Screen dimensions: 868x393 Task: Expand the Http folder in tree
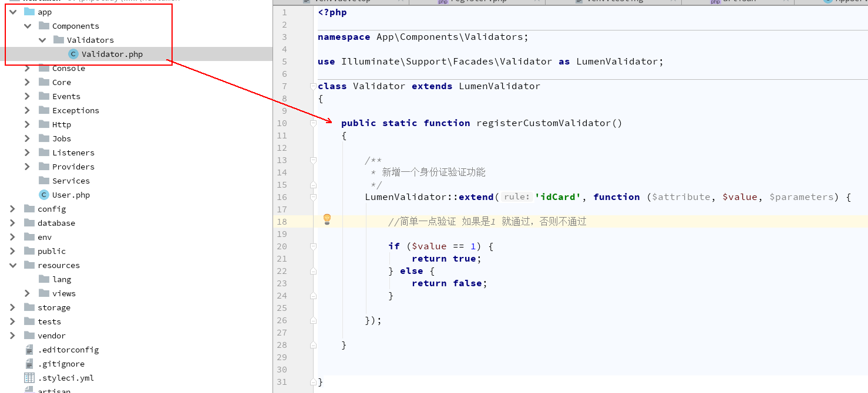pos(27,124)
